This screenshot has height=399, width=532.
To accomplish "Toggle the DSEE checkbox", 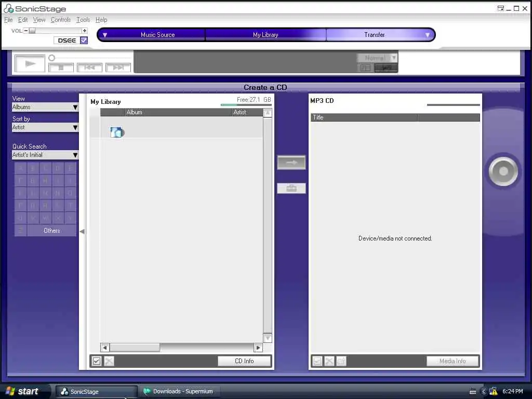I will pyautogui.click(x=84, y=41).
